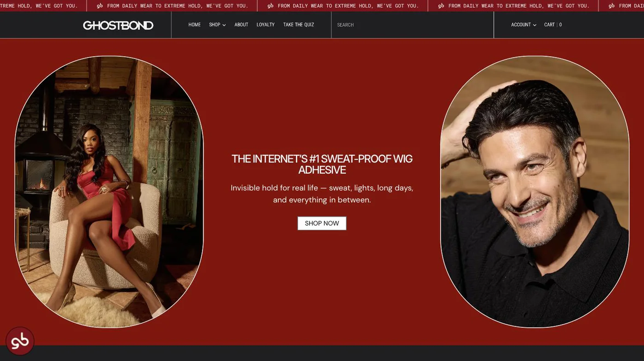The height and width of the screenshot is (361, 644).
Task: Click the woman in red dress image
Action: click(x=109, y=192)
